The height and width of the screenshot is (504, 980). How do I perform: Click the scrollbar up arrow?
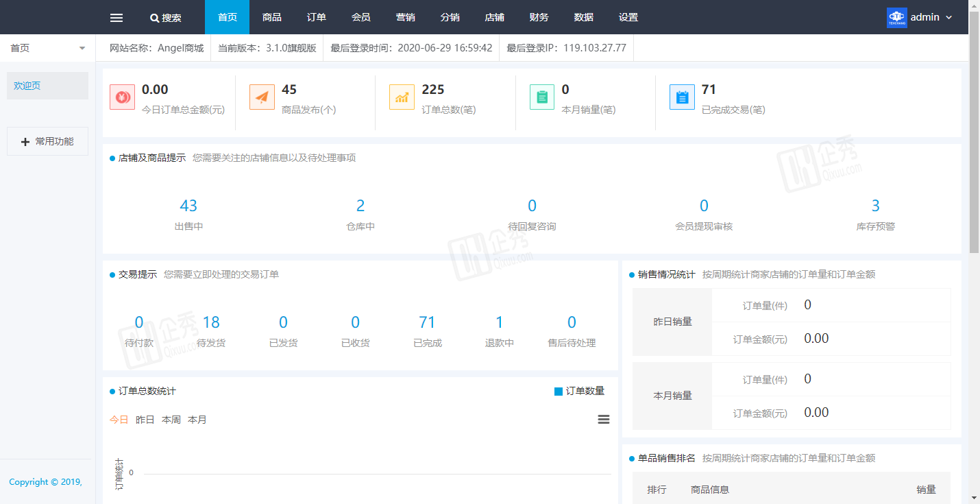[975, 5]
